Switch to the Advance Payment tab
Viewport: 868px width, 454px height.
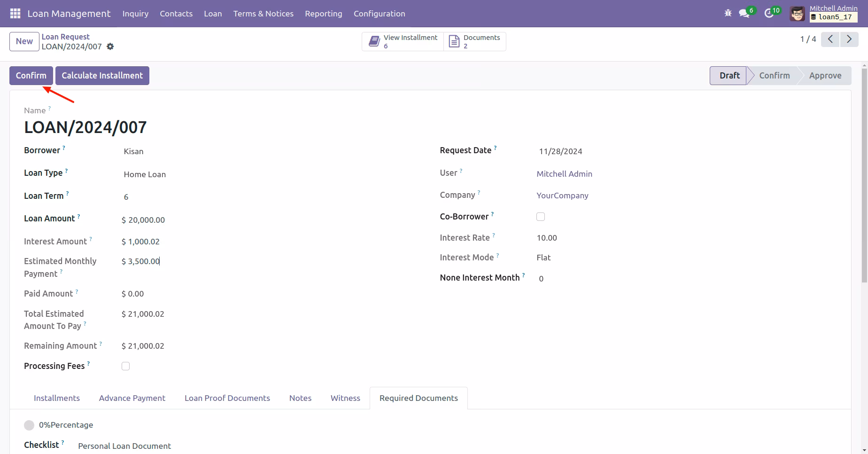[x=132, y=398]
